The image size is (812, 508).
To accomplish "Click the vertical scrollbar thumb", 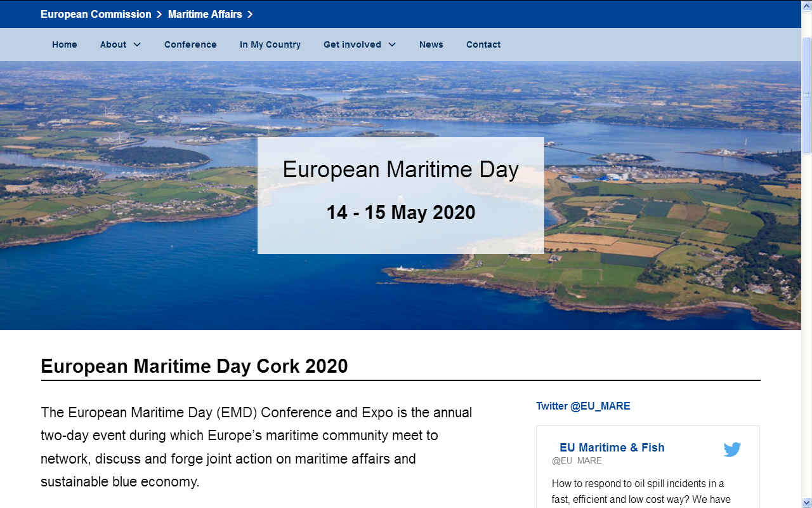I will pos(806,95).
